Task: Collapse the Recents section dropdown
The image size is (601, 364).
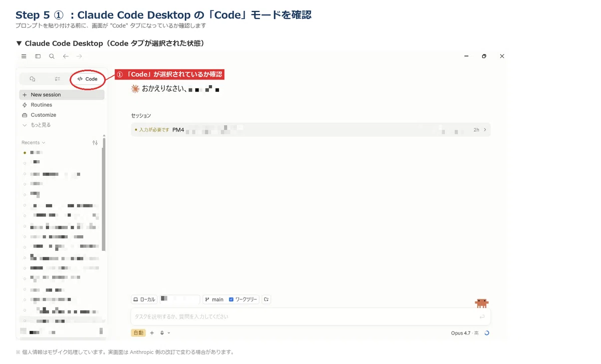Action: click(x=34, y=143)
